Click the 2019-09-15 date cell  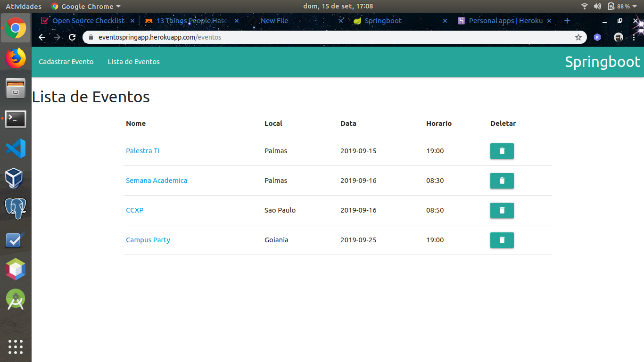pos(358,151)
